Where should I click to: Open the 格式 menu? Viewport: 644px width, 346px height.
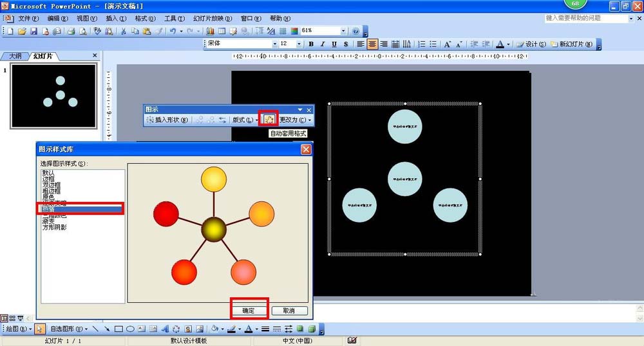point(145,19)
